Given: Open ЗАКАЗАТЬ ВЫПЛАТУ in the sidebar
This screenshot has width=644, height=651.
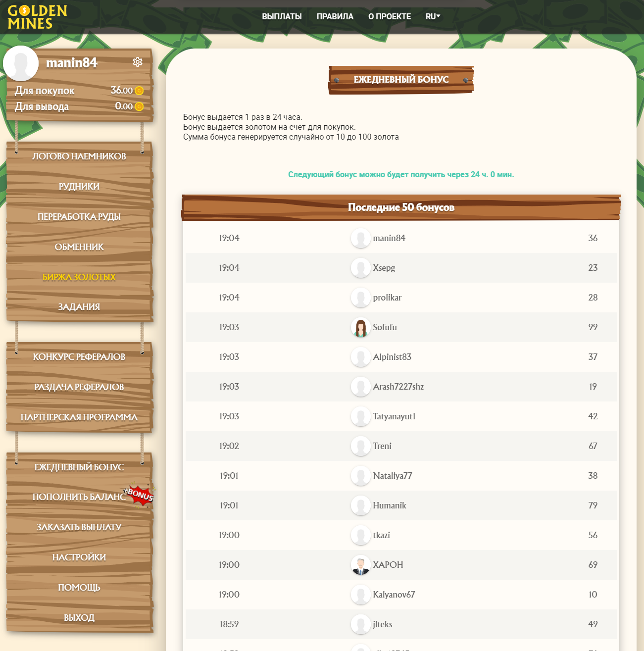Looking at the screenshot, I should point(79,527).
